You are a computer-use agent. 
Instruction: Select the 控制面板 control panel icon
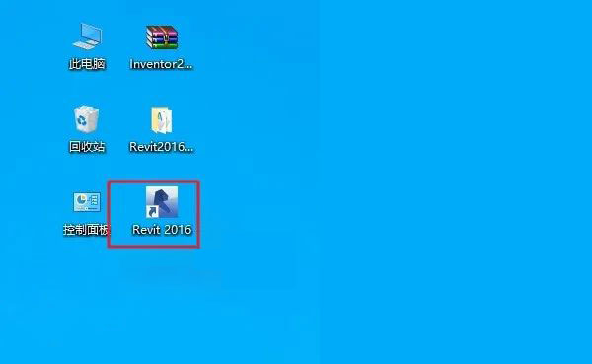pos(87,202)
